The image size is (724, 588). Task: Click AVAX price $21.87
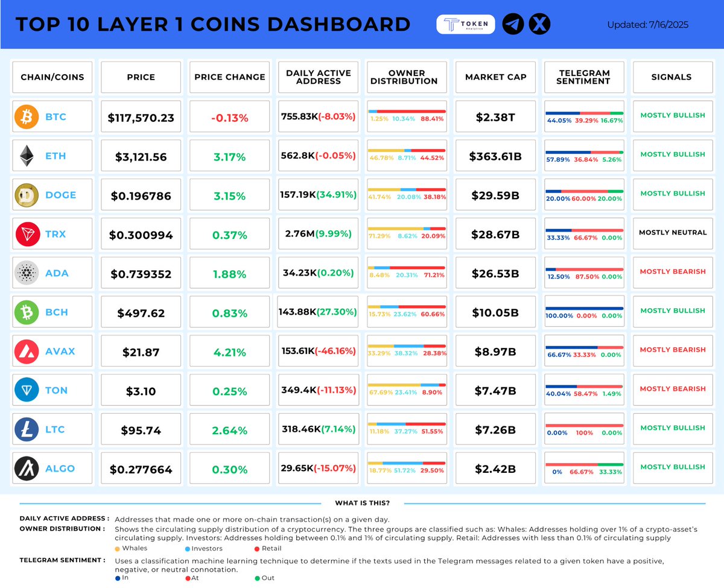141,352
